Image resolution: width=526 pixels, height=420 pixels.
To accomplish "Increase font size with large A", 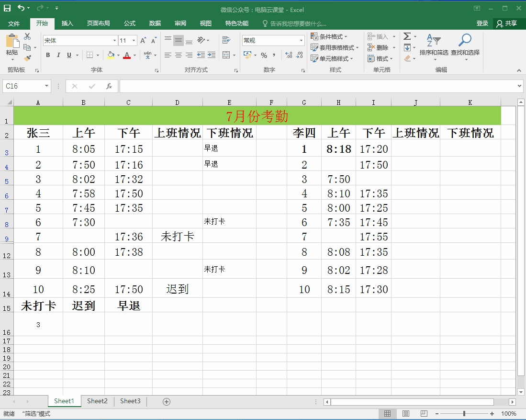I will (143, 41).
